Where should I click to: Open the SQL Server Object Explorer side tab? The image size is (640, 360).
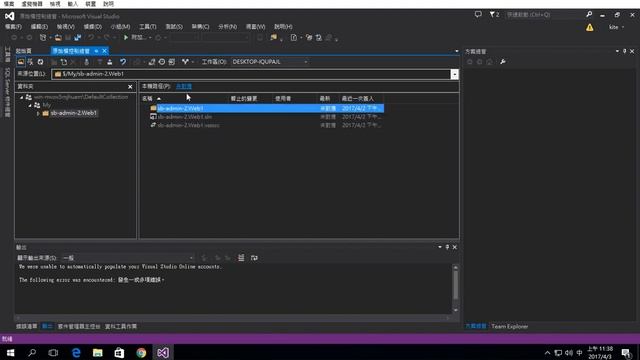coord(7,92)
